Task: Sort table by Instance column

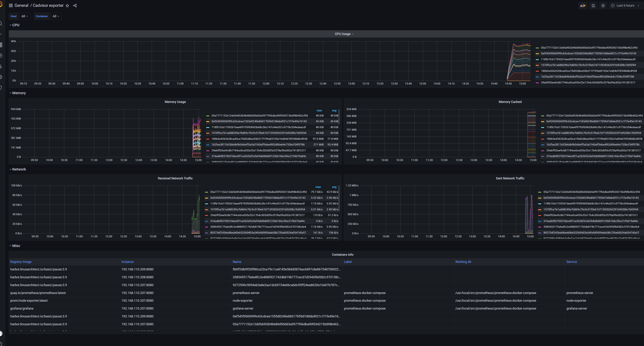Action: point(128,262)
